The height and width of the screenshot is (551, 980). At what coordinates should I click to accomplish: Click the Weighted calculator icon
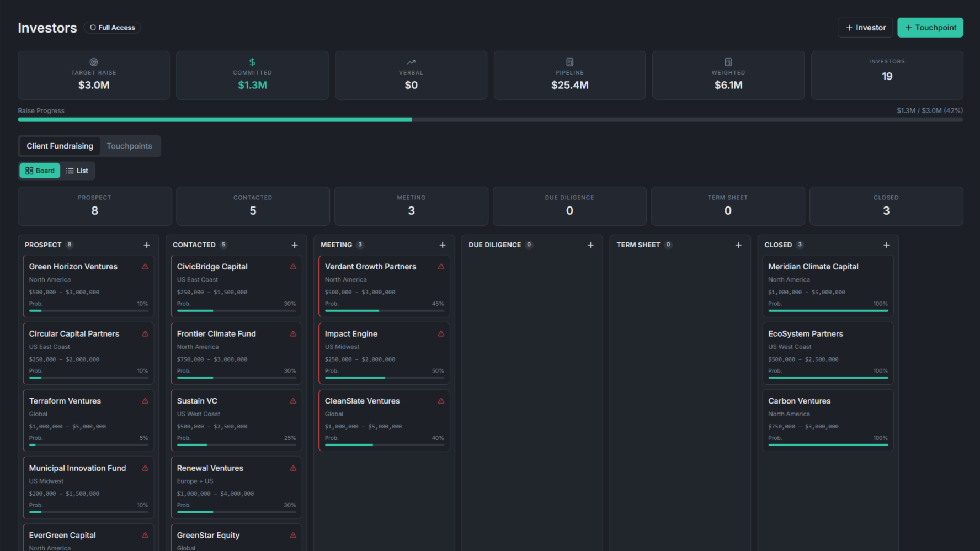pyautogui.click(x=728, y=62)
